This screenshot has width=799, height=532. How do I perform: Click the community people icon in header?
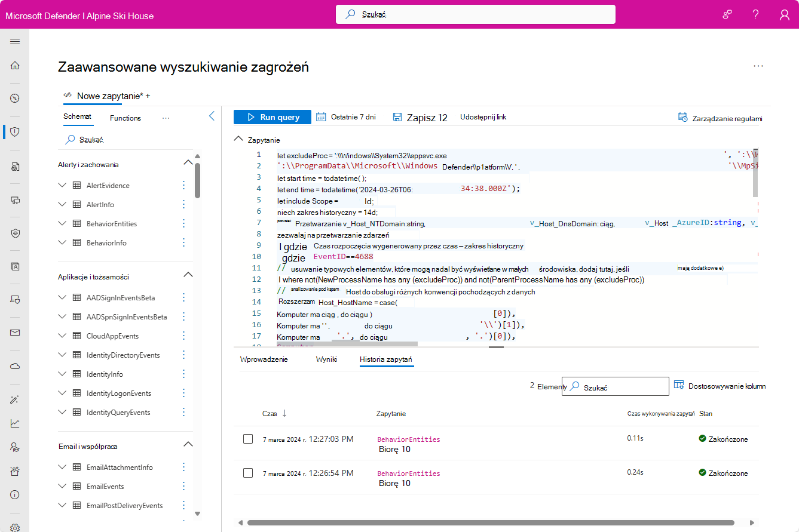point(727,15)
